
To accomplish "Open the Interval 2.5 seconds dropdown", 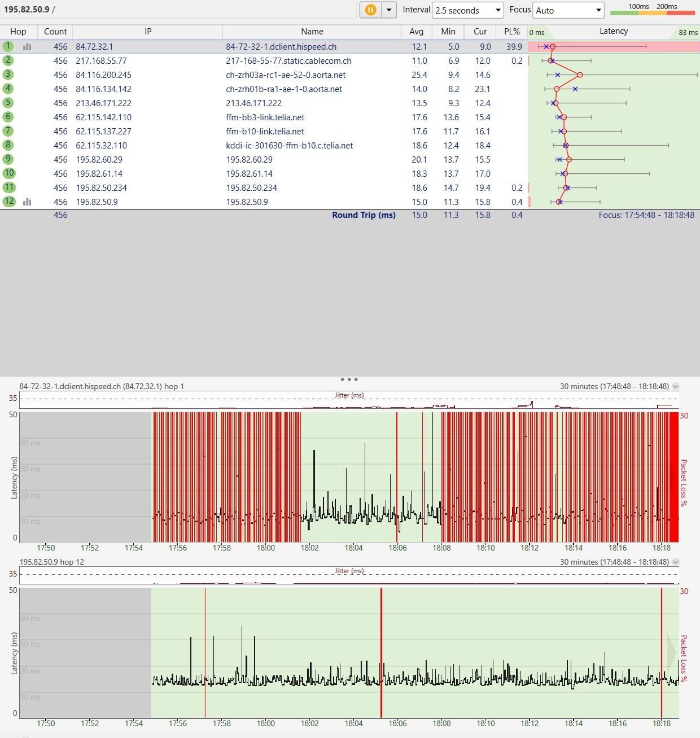I will click(x=467, y=10).
